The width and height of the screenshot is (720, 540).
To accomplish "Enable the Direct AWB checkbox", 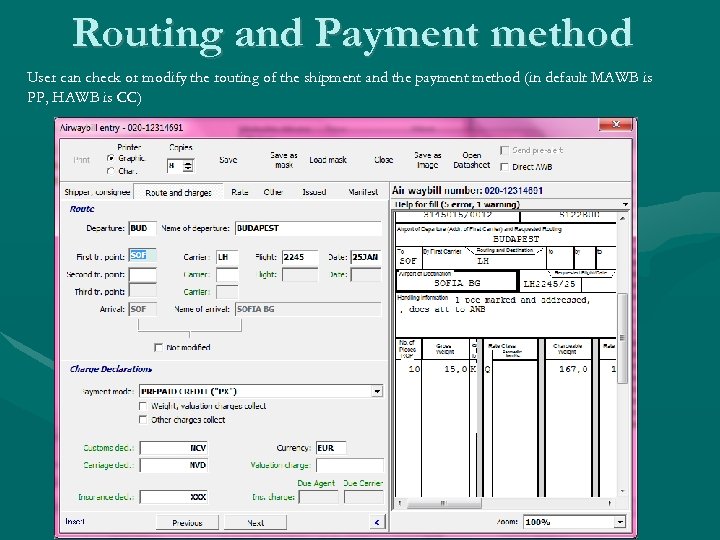I will (x=504, y=167).
